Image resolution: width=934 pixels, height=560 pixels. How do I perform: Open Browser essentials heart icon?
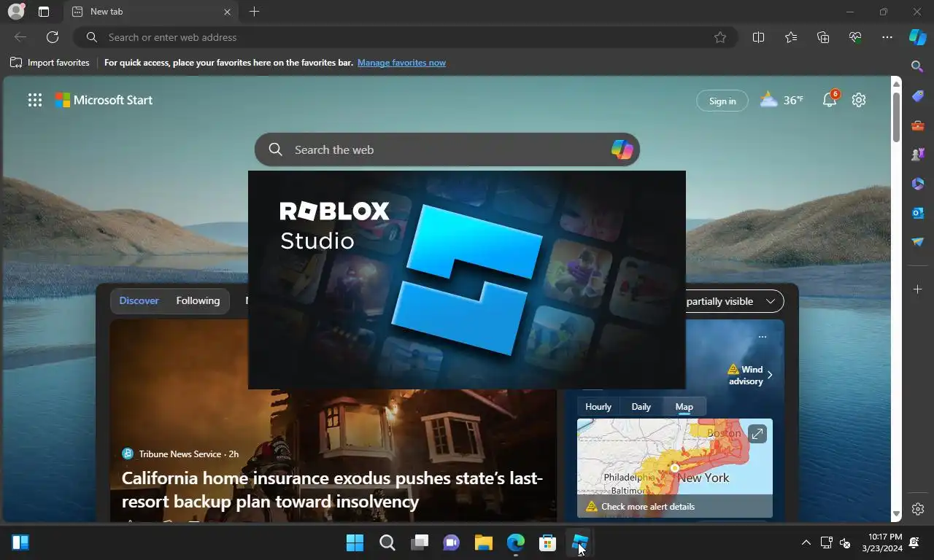tap(855, 37)
